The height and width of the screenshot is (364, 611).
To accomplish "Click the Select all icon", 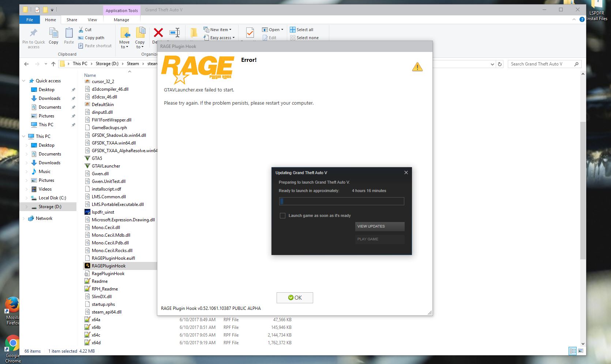I will tap(293, 30).
